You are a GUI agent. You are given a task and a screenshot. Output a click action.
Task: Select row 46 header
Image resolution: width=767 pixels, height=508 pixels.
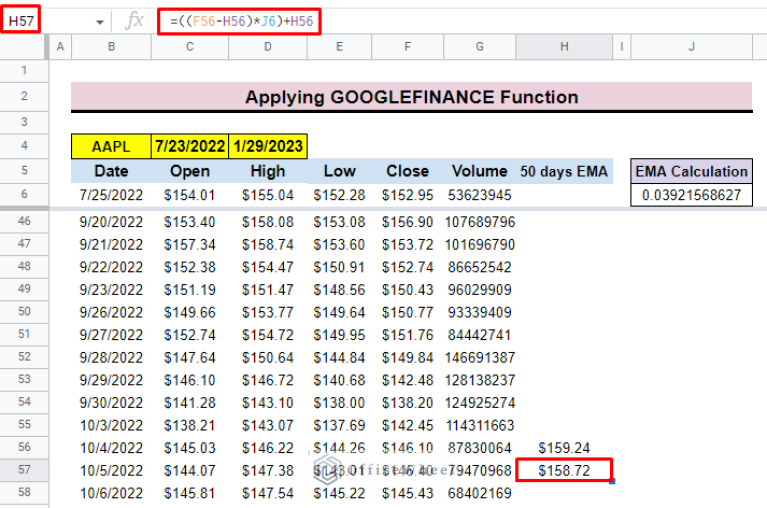(x=24, y=221)
